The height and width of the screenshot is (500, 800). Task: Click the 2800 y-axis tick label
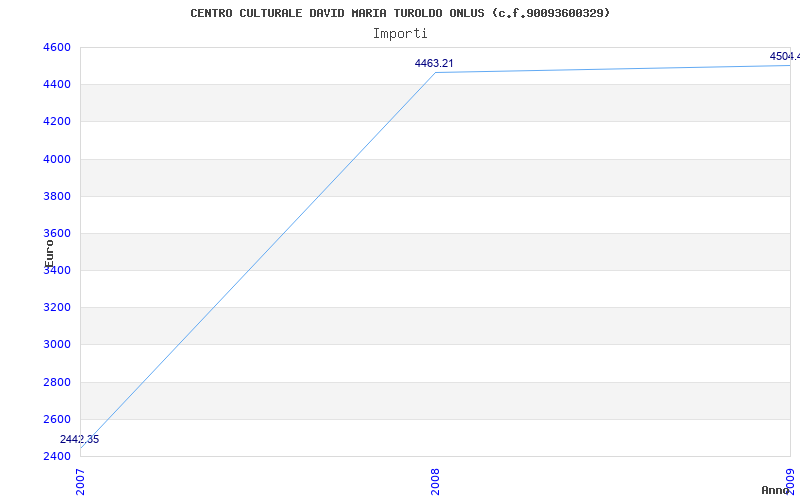point(57,382)
